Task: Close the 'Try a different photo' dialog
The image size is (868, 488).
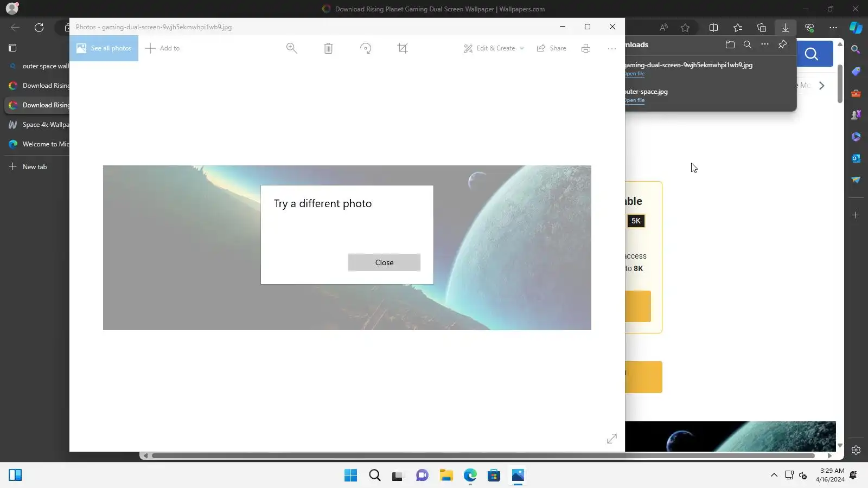Action: pyautogui.click(x=384, y=262)
